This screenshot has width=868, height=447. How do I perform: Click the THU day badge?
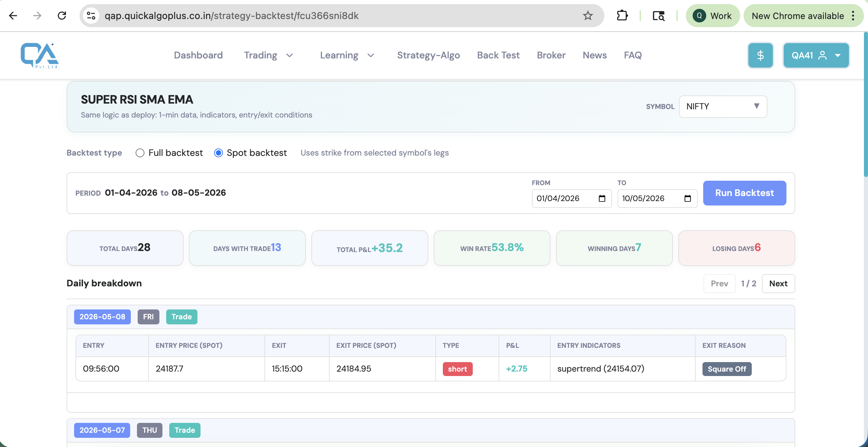[x=150, y=430]
